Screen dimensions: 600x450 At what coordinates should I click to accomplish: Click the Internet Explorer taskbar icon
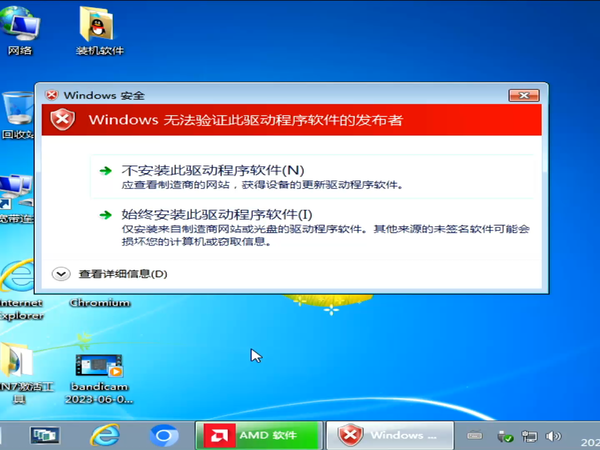click(x=105, y=435)
